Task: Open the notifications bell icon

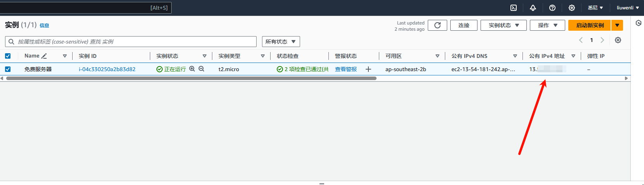Action: pyautogui.click(x=533, y=8)
